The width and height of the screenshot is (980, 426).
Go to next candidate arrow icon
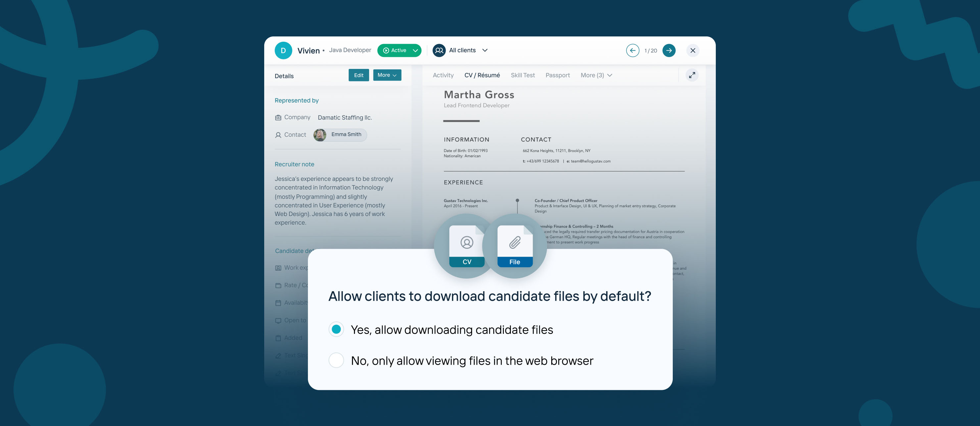pos(669,50)
